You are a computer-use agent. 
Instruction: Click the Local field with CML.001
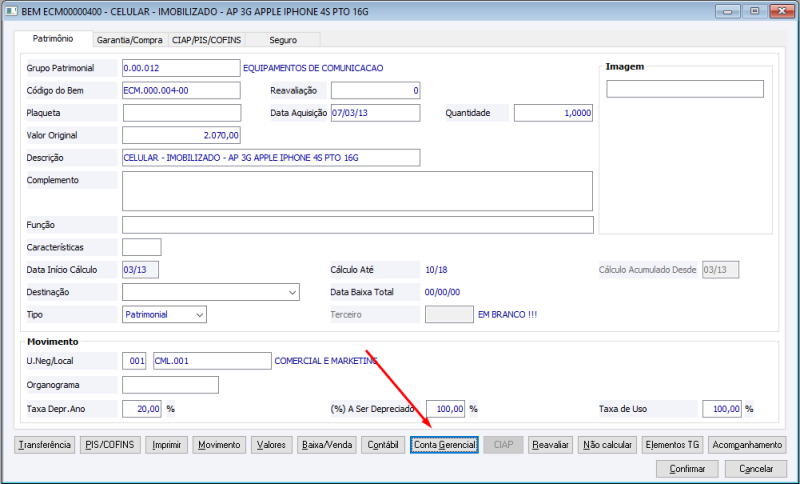(x=212, y=361)
